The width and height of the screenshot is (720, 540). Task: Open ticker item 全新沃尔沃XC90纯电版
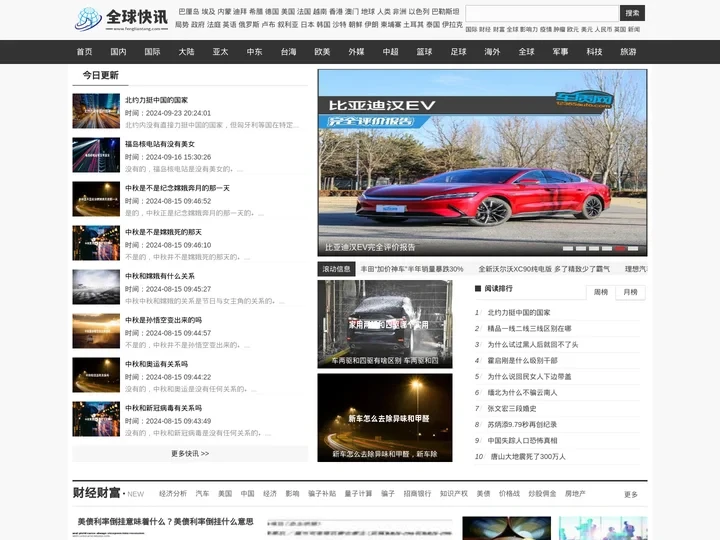pyautogui.click(x=544, y=269)
